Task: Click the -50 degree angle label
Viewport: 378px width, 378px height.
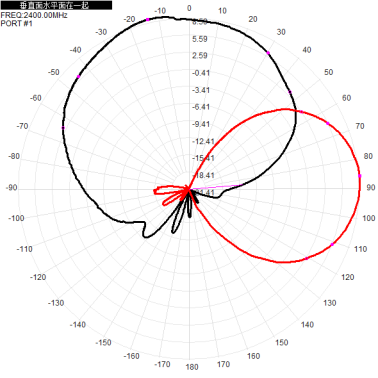Action: pos(53,72)
